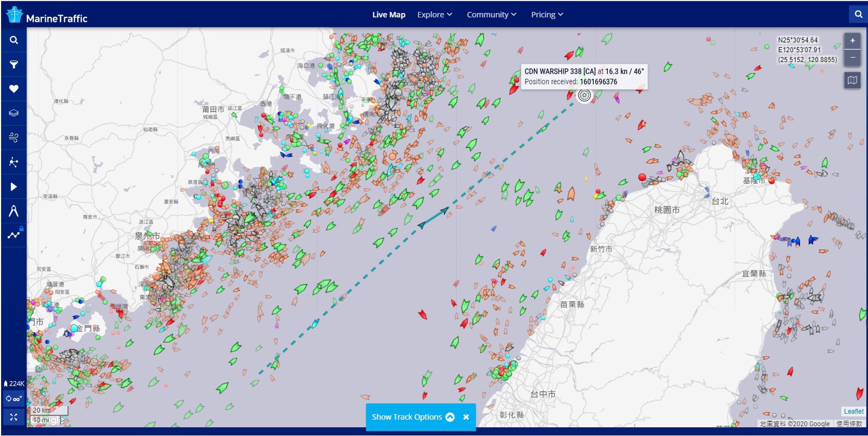Viewport: 868px width, 436px height.
Task: Toggle fullscreen map mode
Action: click(x=14, y=417)
